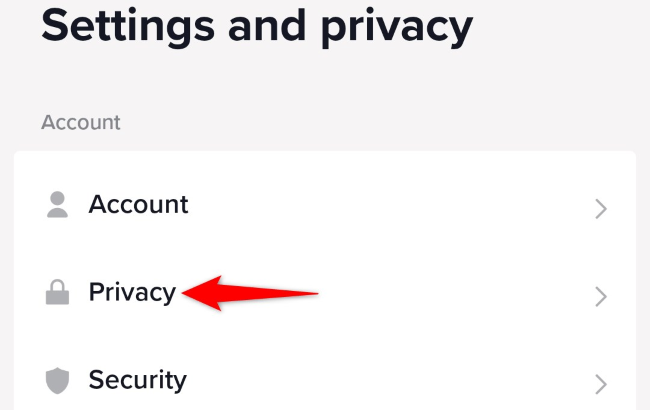Click the red arrowhead tip next to Privacy
Image resolution: width=650 pixels, height=410 pixels.
[185, 293]
